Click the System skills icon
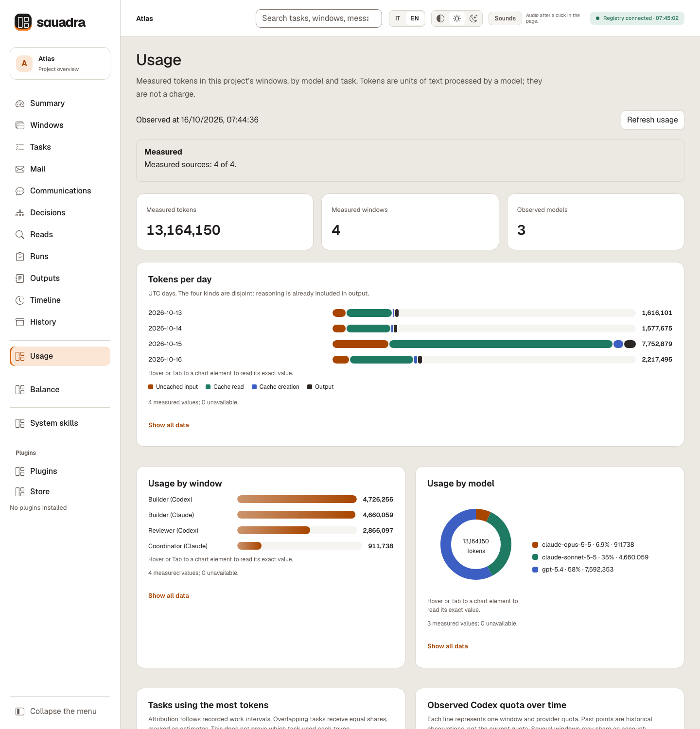Image resolution: width=700 pixels, height=729 pixels. [x=20, y=423]
